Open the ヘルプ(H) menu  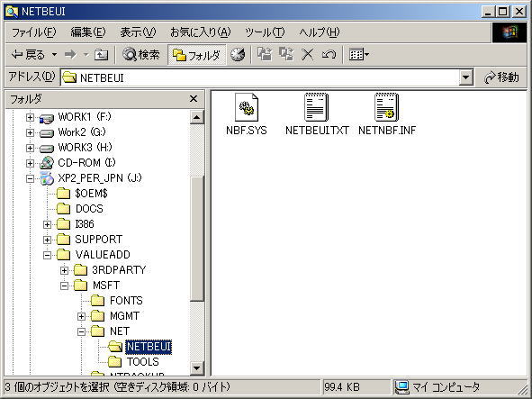(320, 32)
